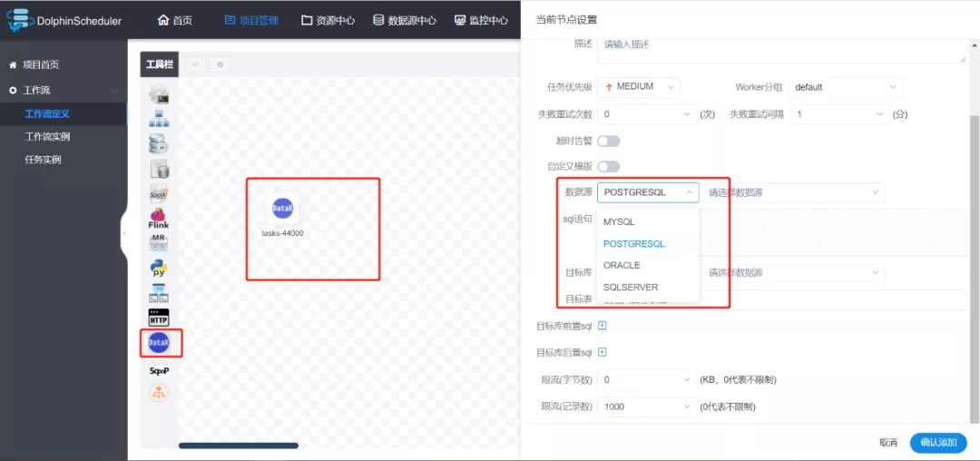980x461 pixels.
Task: Open 监控中心 in top navigation
Action: [x=481, y=20]
